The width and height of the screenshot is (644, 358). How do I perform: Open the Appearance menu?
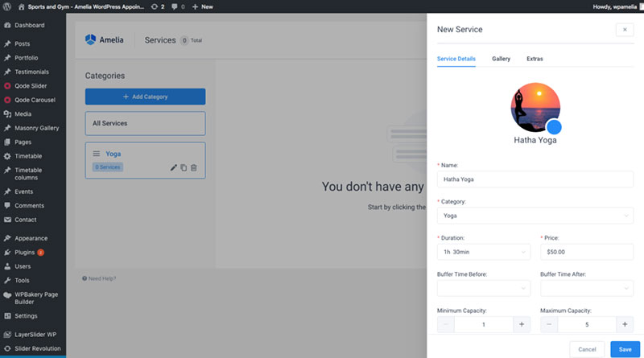point(33,238)
